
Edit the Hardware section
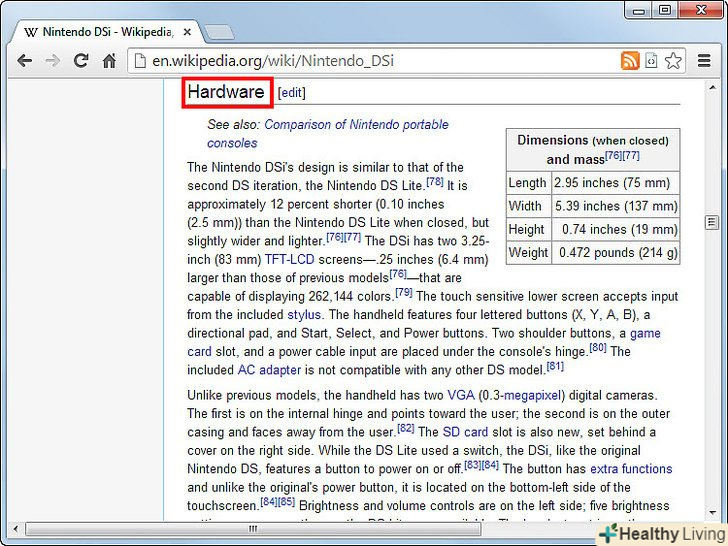pyautogui.click(x=291, y=93)
